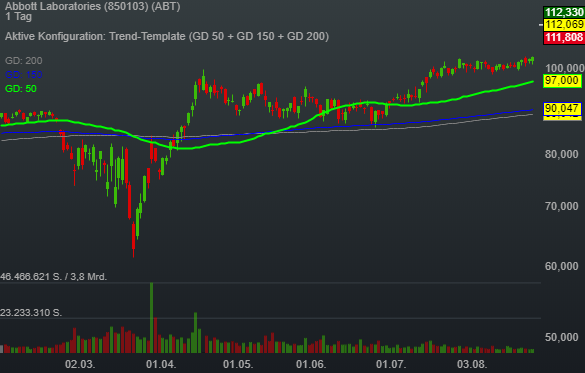Click the yellow 112,069 price tag
The width and height of the screenshot is (585, 373).
click(564, 25)
